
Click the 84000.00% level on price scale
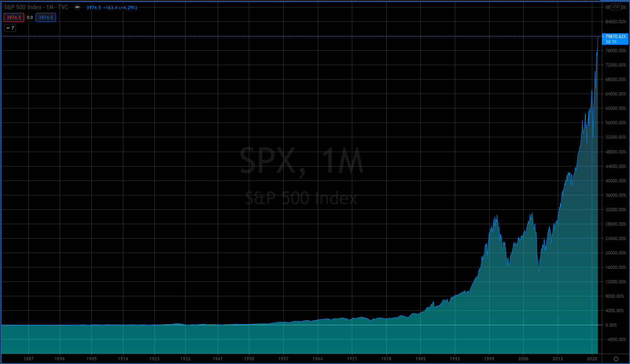(616, 22)
